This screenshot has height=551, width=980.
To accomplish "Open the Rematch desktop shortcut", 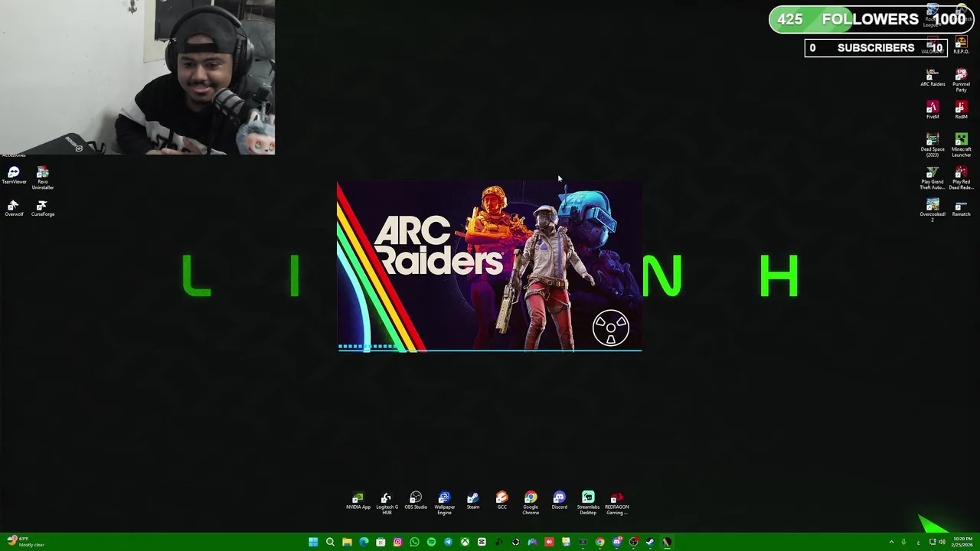I will click(961, 208).
